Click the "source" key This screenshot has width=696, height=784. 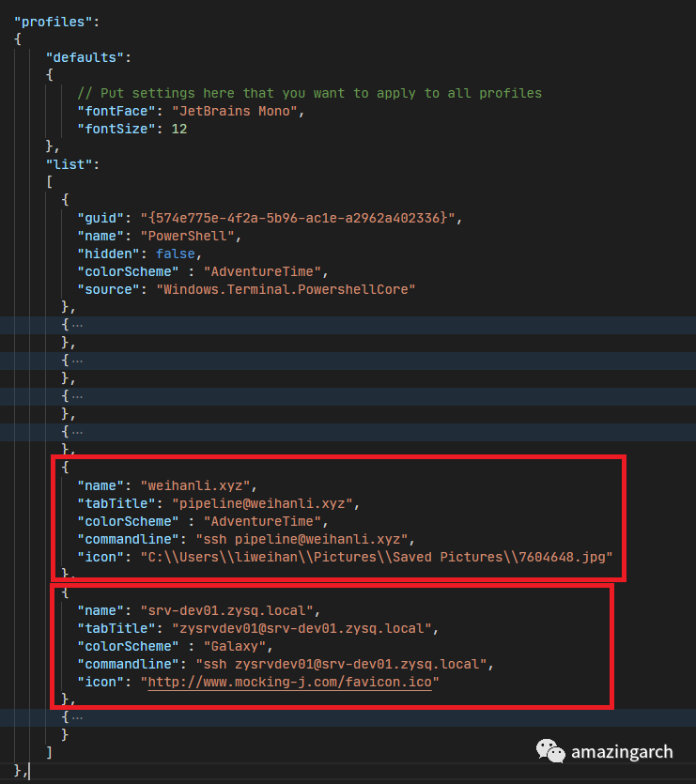[109, 289]
